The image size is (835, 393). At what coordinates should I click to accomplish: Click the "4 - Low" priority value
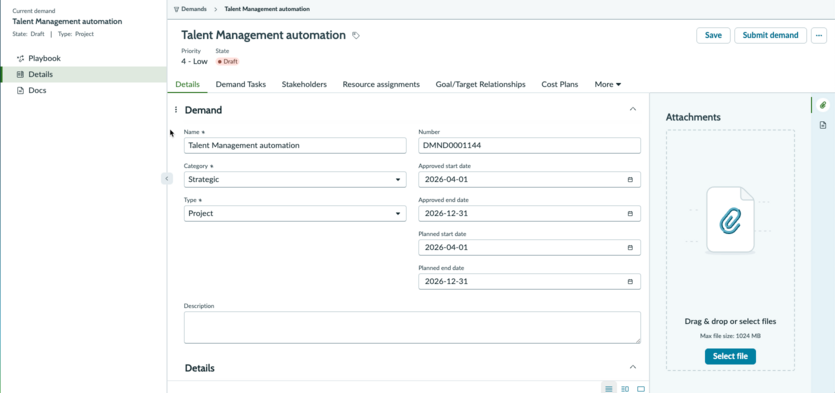pyautogui.click(x=194, y=61)
